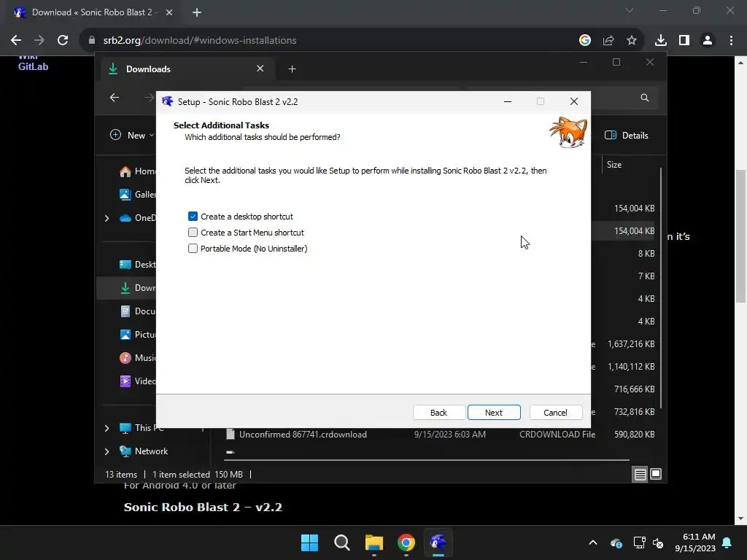747x560 pixels.
Task: Open the GitLab link on webpage
Action: point(33,66)
